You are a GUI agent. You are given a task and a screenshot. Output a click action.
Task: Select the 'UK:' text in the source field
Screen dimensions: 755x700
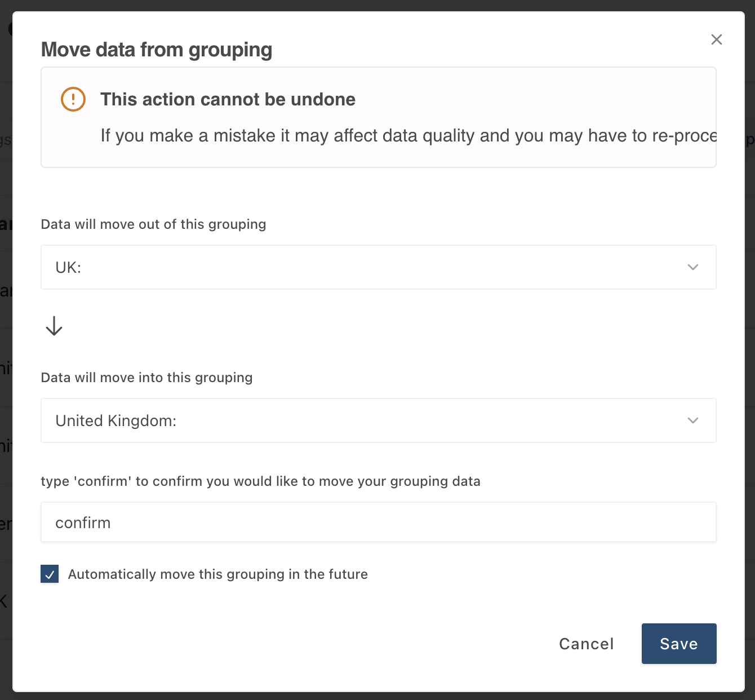[68, 268]
